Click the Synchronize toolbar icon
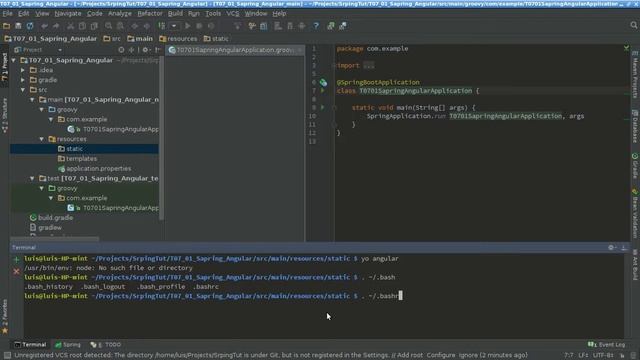 [x=30, y=26]
